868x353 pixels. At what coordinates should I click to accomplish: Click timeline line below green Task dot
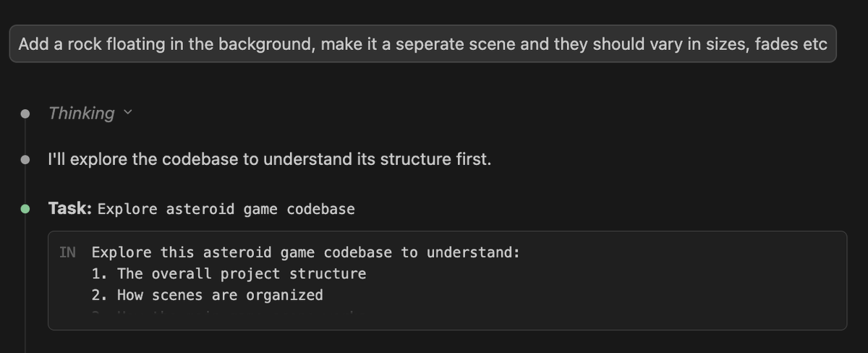click(x=25, y=289)
